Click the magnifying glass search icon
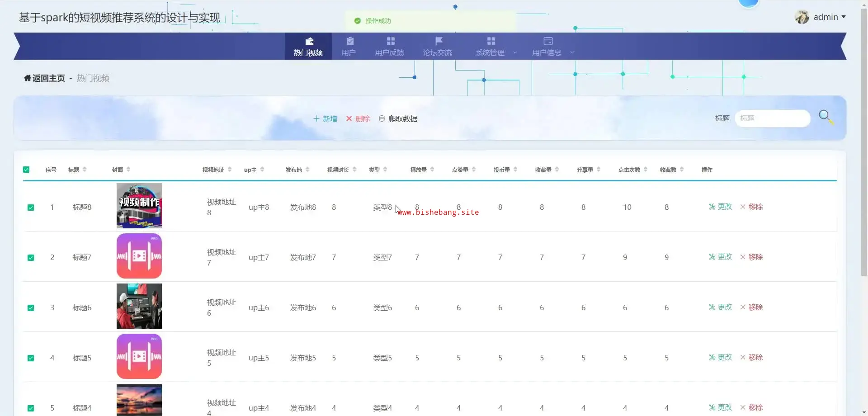 (x=825, y=117)
